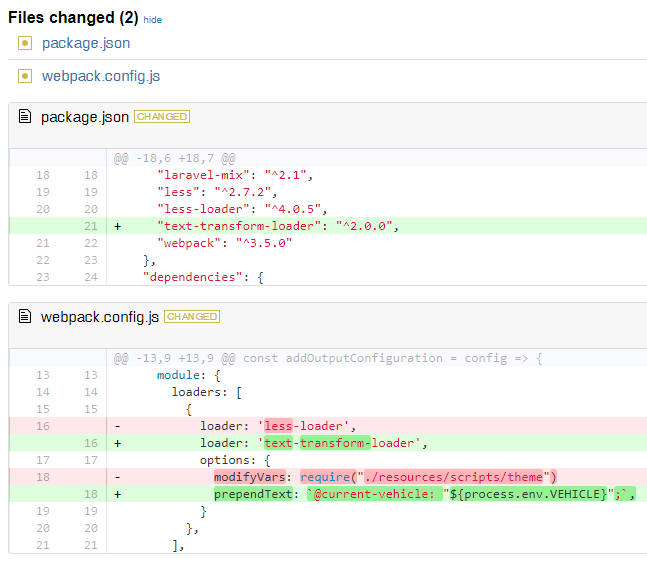Open package.json link in file list
This screenshot has height=565, width=647.
(x=86, y=43)
